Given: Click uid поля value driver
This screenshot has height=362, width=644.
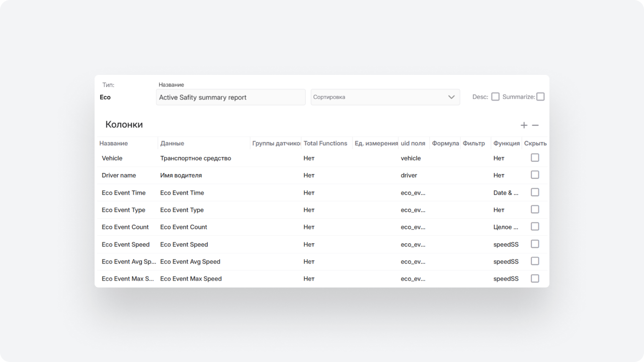Looking at the screenshot, I should 409,175.
